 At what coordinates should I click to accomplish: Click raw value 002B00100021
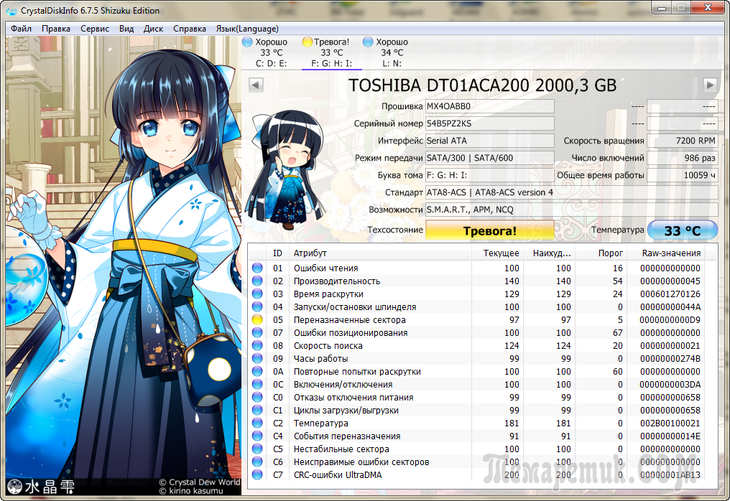coord(669,423)
